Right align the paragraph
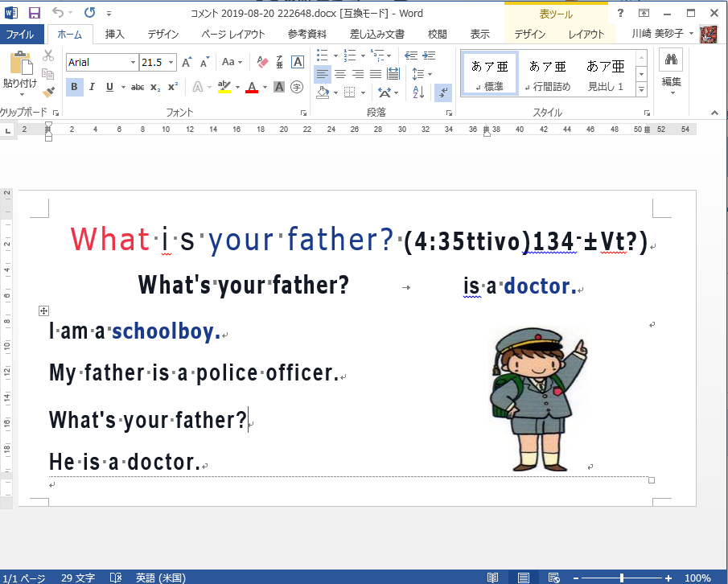 [358, 74]
